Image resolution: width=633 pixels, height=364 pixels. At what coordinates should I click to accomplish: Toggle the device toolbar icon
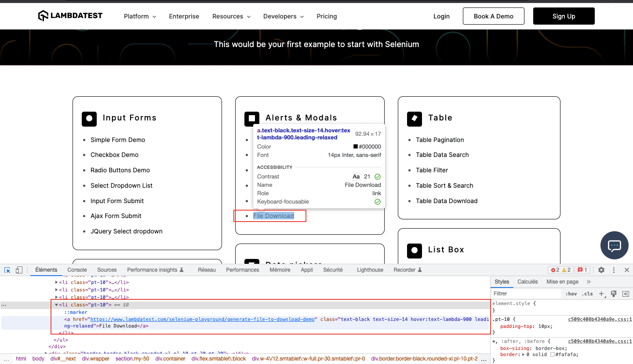[x=19, y=270]
